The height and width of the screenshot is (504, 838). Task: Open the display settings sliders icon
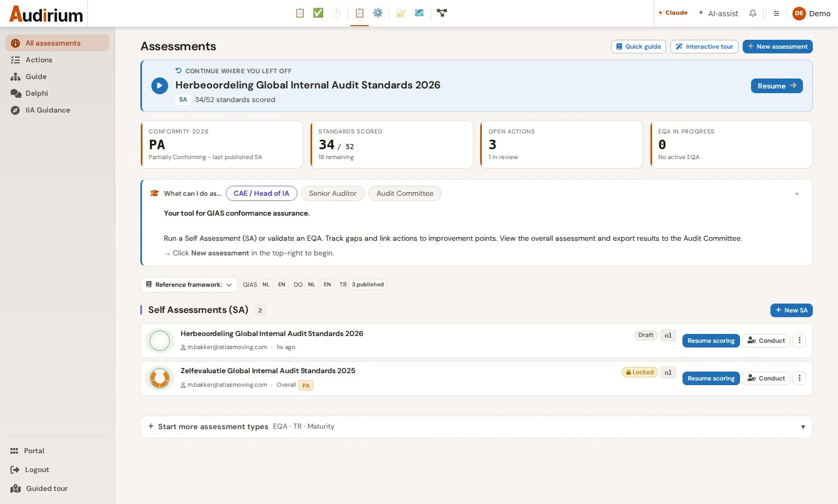776,14
